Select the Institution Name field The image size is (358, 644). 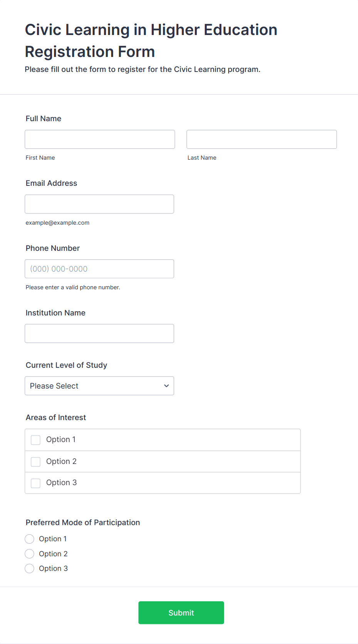[99, 334]
